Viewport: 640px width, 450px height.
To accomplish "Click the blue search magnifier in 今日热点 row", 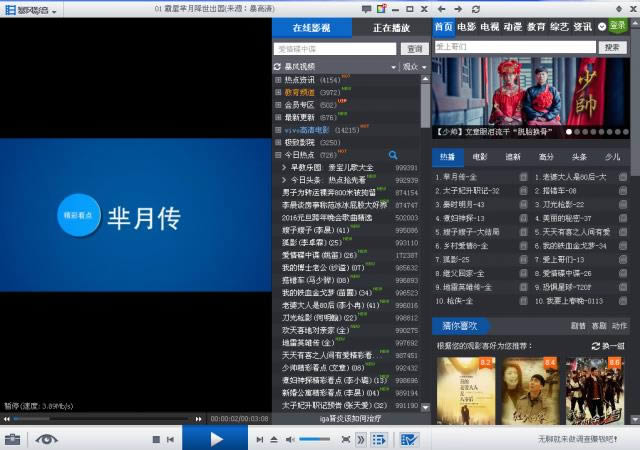I will click(393, 155).
